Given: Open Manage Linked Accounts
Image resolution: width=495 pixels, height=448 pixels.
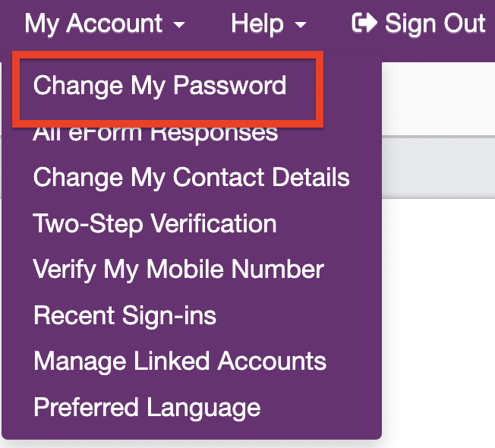Looking at the screenshot, I should [180, 361].
